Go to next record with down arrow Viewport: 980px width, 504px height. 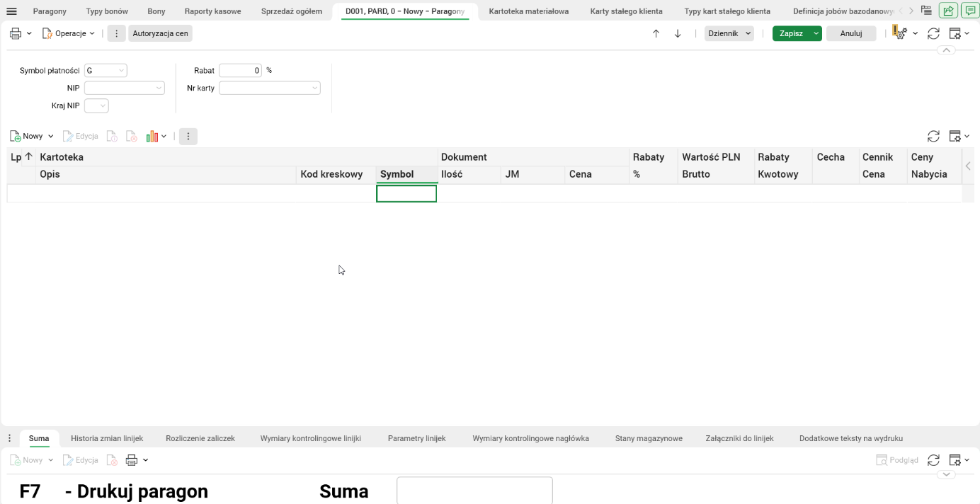[678, 33]
